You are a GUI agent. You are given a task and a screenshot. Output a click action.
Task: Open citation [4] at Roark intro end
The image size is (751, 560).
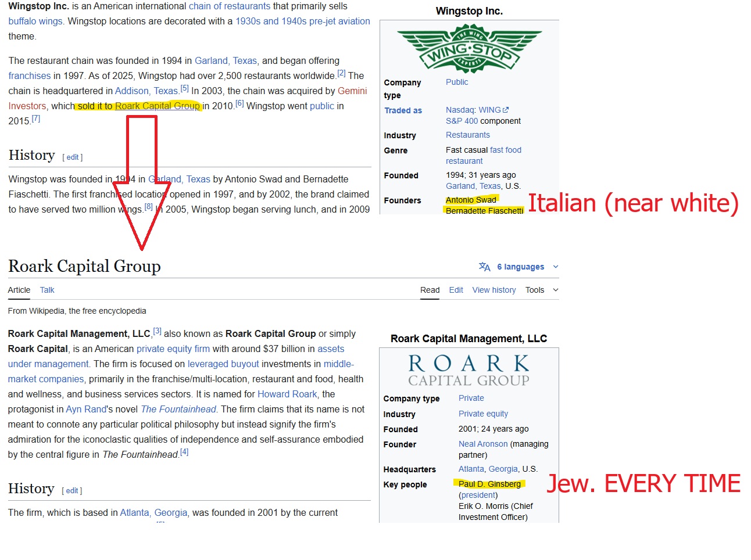184,452
